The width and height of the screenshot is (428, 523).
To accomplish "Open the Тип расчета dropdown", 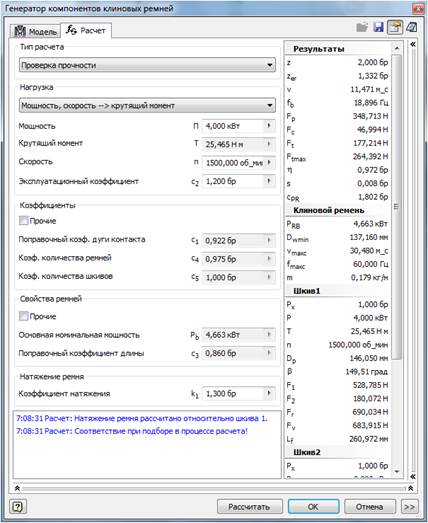I will (147, 65).
